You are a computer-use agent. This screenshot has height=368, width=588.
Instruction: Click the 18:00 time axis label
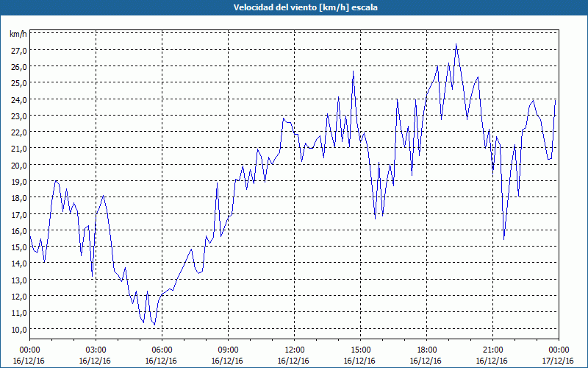click(426, 350)
